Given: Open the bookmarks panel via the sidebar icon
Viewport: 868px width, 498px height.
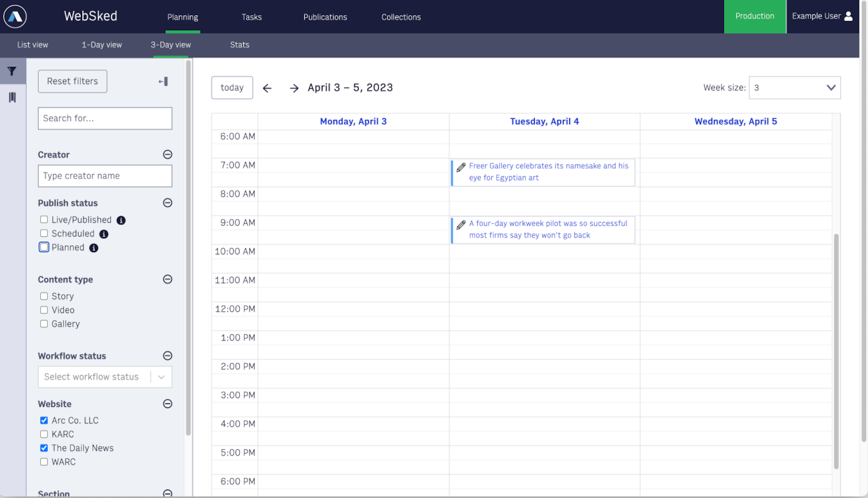Looking at the screenshot, I should 12,96.
